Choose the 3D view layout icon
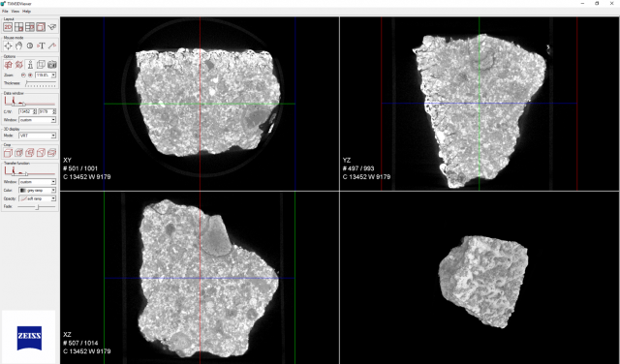620x364 pixels. pyautogui.click(x=41, y=27)
